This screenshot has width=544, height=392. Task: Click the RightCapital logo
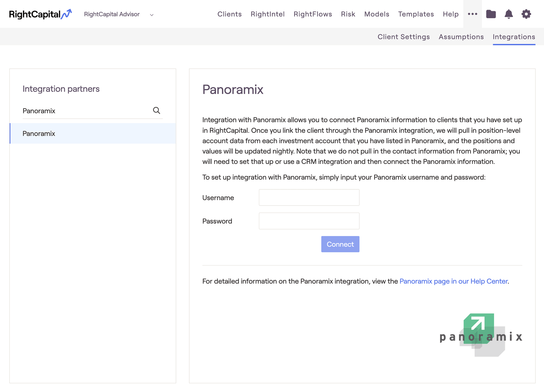pos(40,14)
